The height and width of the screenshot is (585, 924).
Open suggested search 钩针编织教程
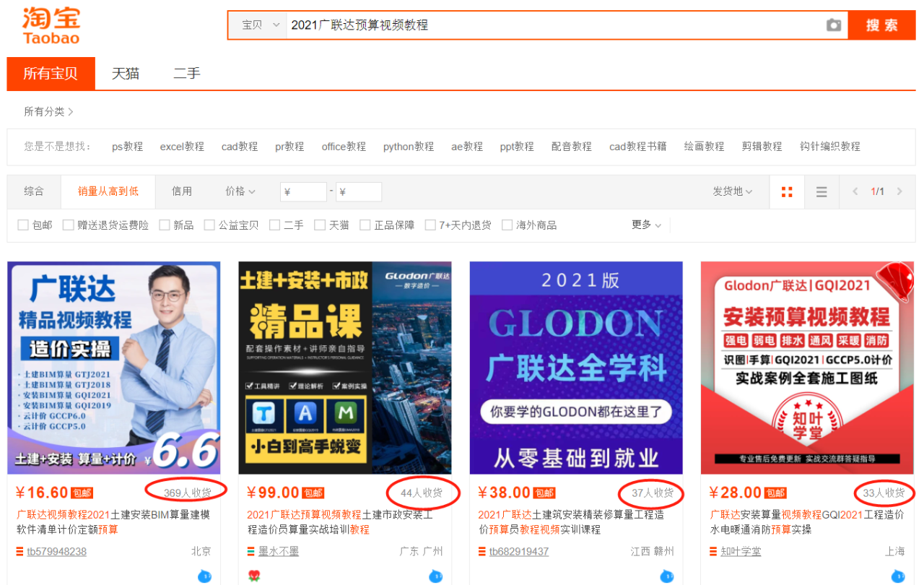tap(830, 147)
